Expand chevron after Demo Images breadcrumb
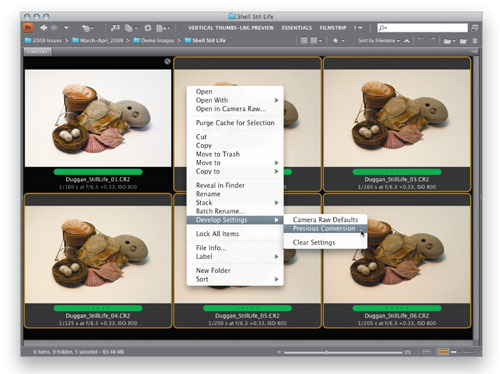 coord(179,41)
